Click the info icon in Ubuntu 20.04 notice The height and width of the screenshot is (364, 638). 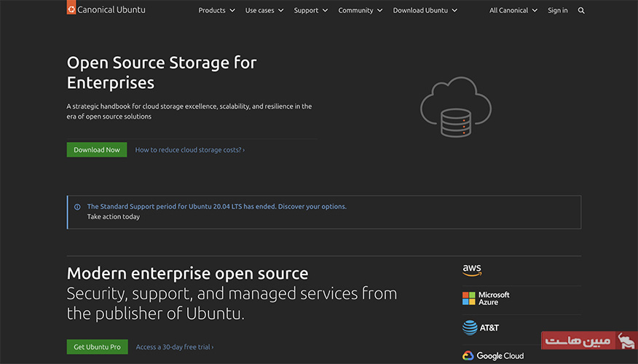pos(77,207)
